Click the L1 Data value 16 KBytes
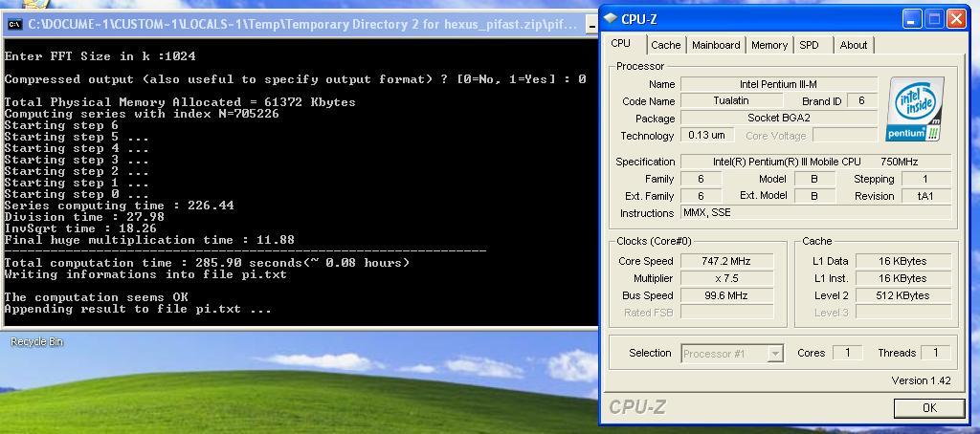980x434 pixels. pyautogui.click(x=903, y=261)
